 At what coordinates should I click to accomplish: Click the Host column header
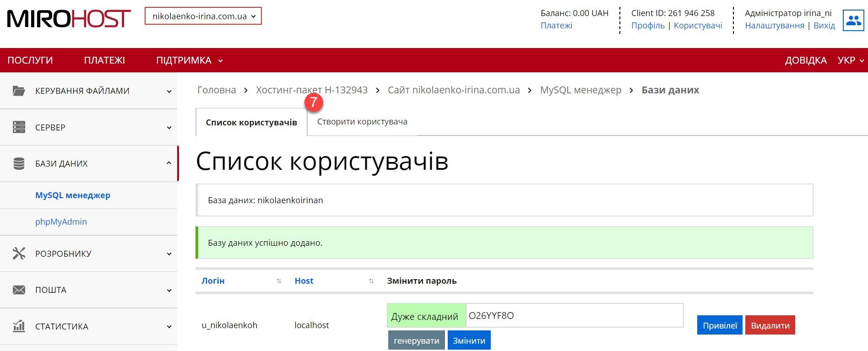point(304,281)
